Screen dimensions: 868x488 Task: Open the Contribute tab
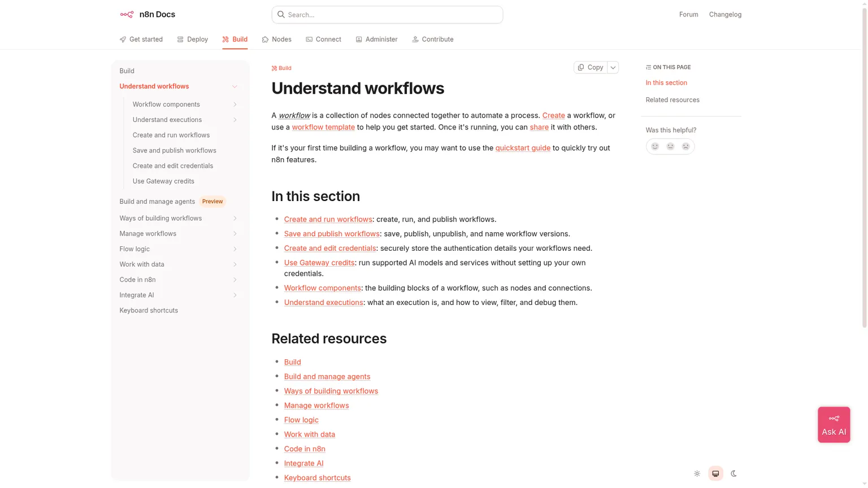(x=433, y=40)
